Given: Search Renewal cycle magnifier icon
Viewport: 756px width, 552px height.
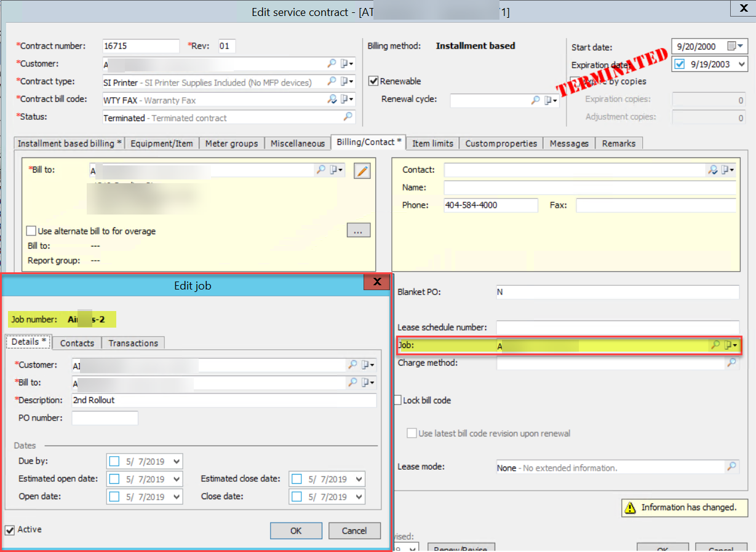Looking at the screenshot, I should (x=536, y=100).
